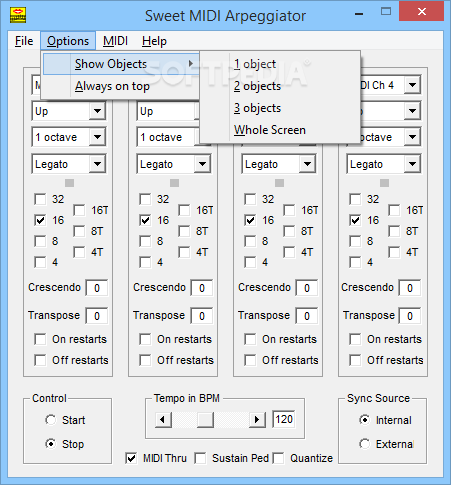
Task: Expand fourth column's octave range dropdown
Action: (x=412, y=137)
